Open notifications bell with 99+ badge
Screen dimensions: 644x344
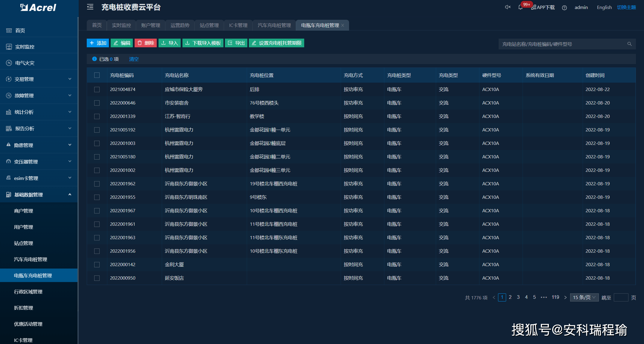[x=520, y=7]
